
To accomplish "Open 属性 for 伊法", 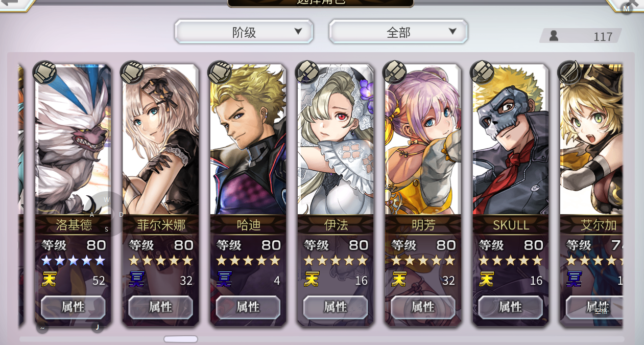I will click(x=336, y=307).
